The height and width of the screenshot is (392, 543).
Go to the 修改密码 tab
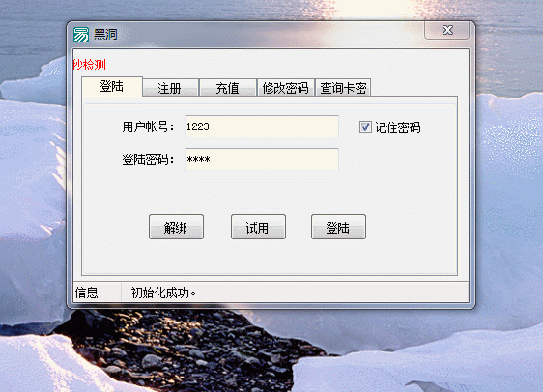tap(286, 88)
